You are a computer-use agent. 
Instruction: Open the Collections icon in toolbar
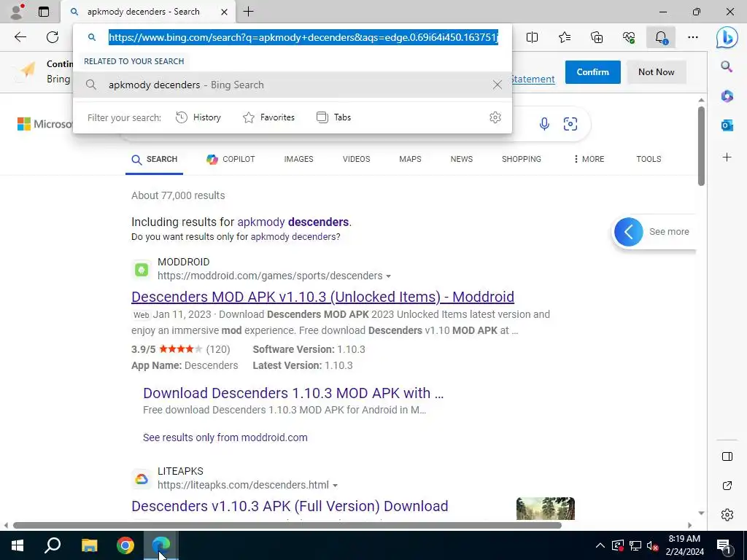tap(597, 37)
